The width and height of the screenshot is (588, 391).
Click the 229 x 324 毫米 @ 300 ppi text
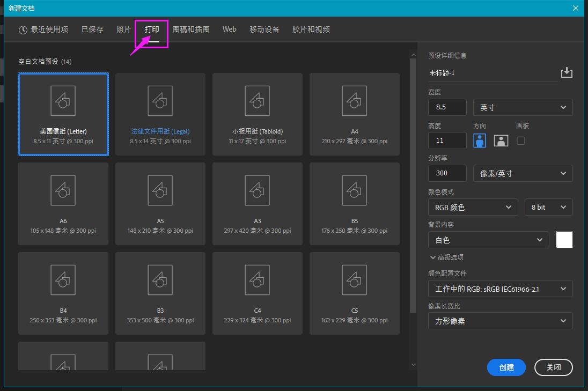(258, 321)
